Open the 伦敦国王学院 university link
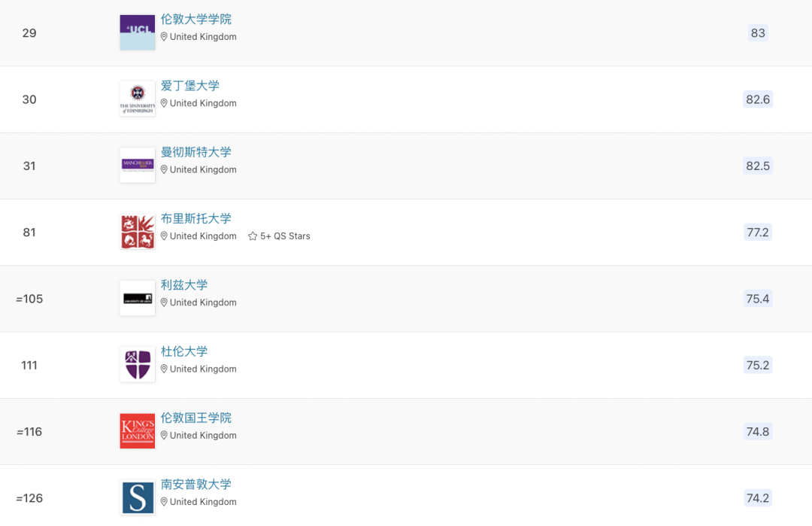Image resolution: width=812 pixels, height=526 pixels. [x=195, y=418]
